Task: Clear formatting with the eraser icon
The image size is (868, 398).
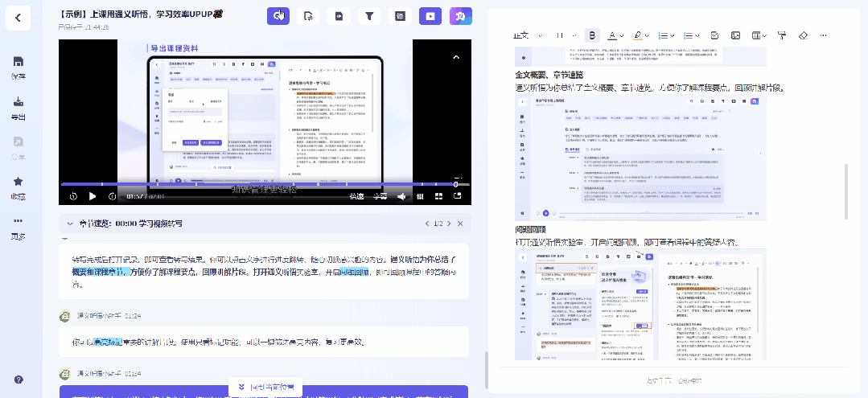Action: click(x=804, y=35)
